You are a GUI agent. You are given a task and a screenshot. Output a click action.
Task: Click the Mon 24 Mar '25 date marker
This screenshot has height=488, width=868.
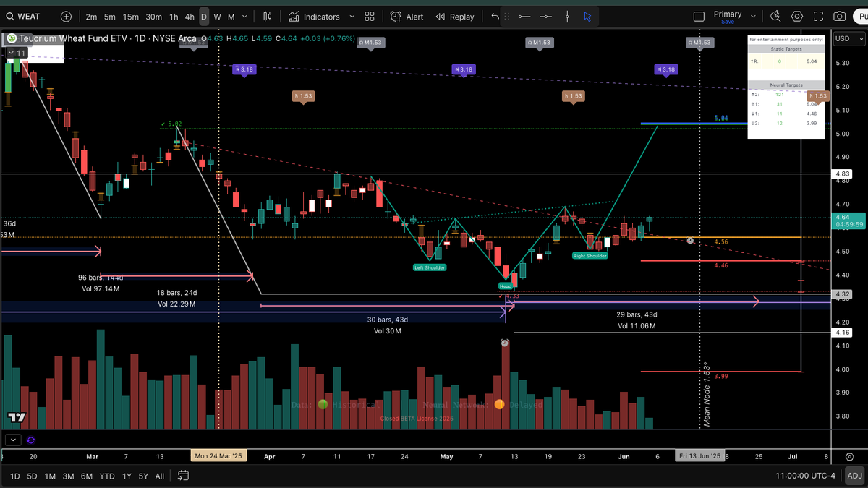tap(218, 456)
